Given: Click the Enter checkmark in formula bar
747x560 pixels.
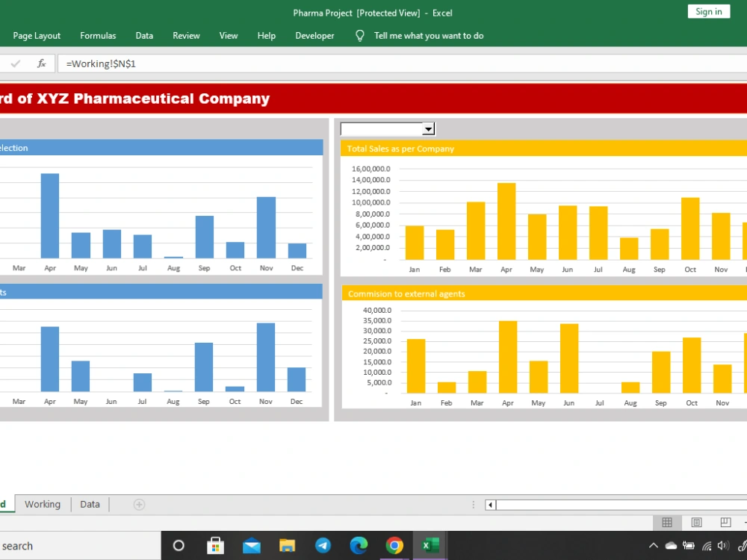Looking at the screenshot, I should [16, 63].
